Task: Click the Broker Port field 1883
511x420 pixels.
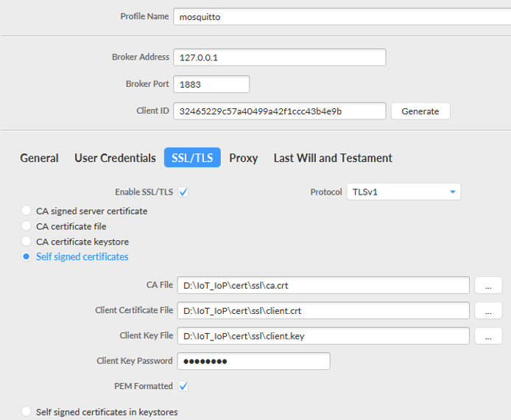Action: [x=211, y=84]
